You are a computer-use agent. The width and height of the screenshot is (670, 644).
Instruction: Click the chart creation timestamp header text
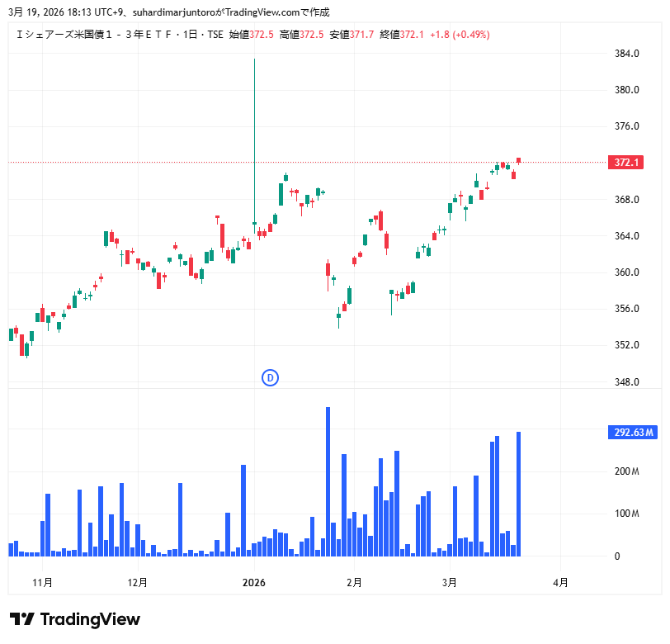[x=169, y=12]
